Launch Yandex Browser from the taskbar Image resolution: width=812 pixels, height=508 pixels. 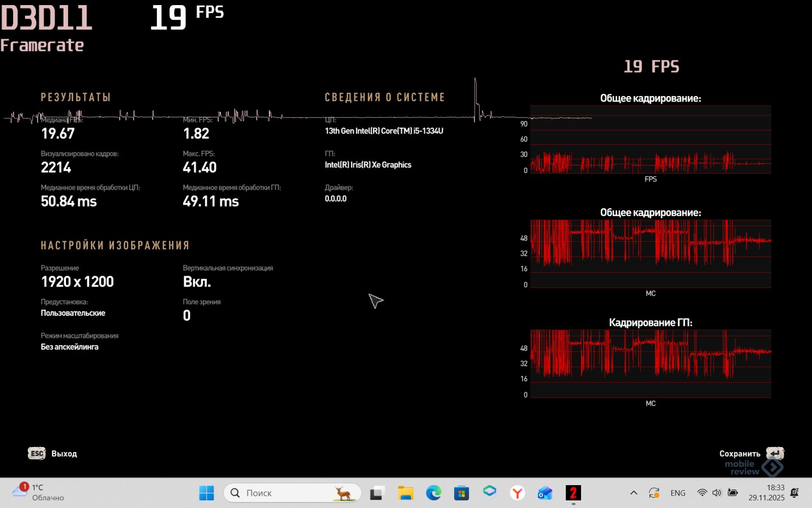click(517, 493)
